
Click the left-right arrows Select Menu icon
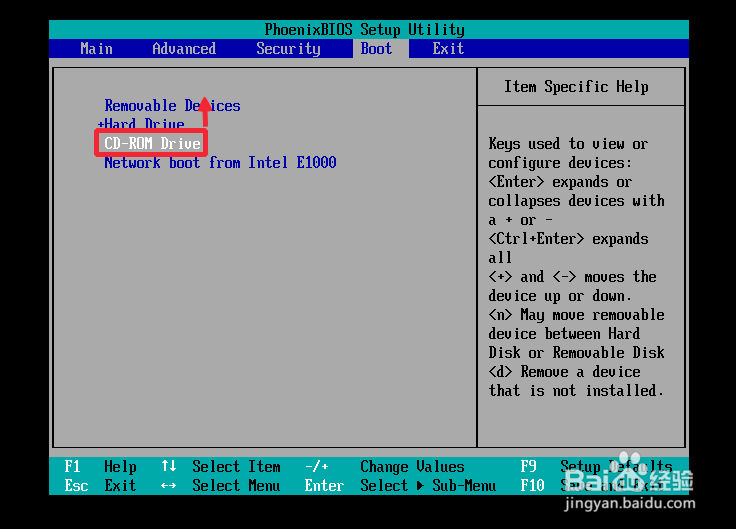(x=169, y=485)
